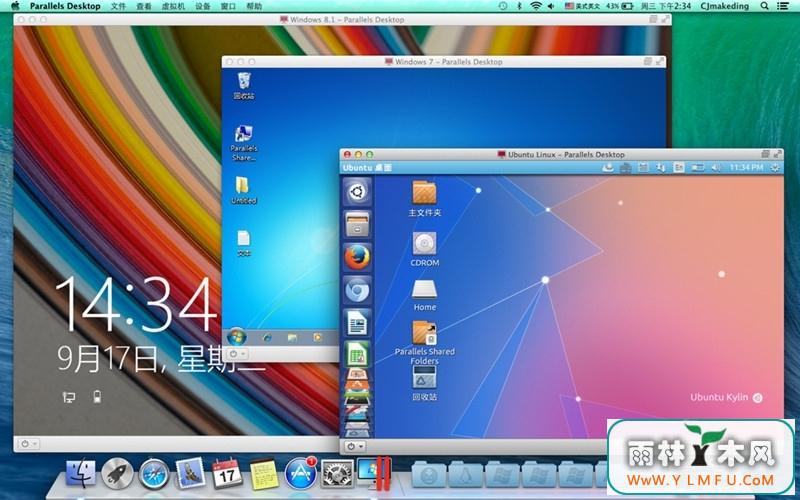Open the 文件 menu
The width and height of the screenshot is (800, 500).
pos(118,6)
